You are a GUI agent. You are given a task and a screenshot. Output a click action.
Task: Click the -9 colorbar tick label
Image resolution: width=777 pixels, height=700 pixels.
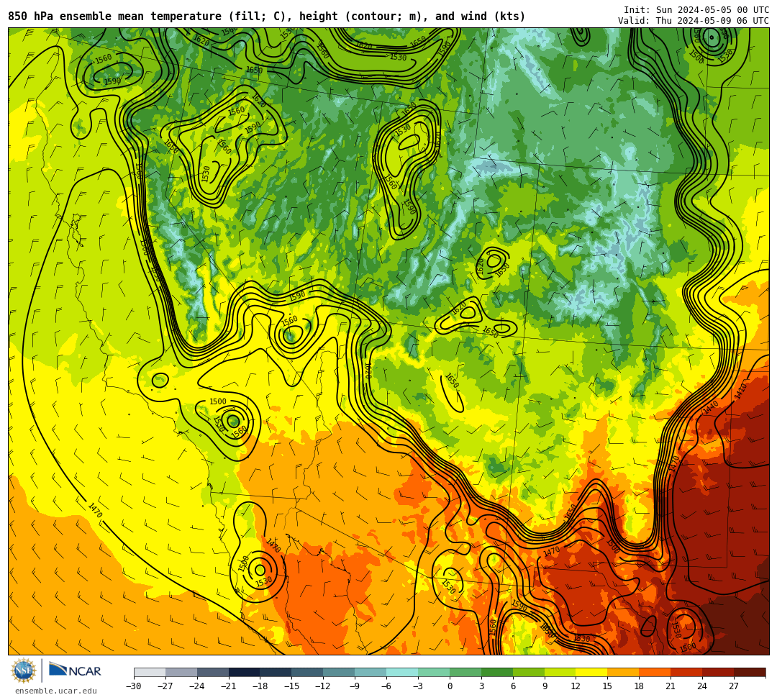coord(355,686)
